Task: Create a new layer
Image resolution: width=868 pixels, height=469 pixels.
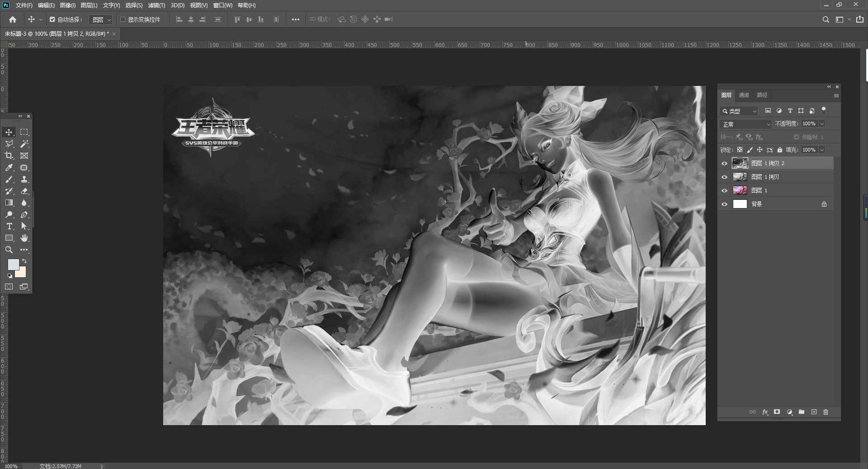Action: pyautogui.click(x=814, y=412)
